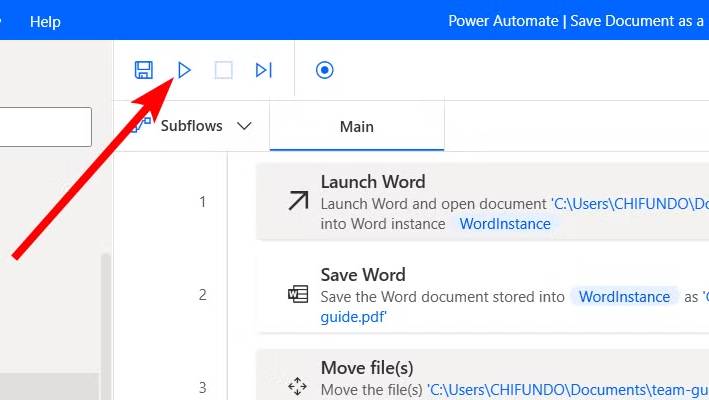Click the guide.pdf' path text
The width and height of the screenshot is (709, 400).
(354, 317)
